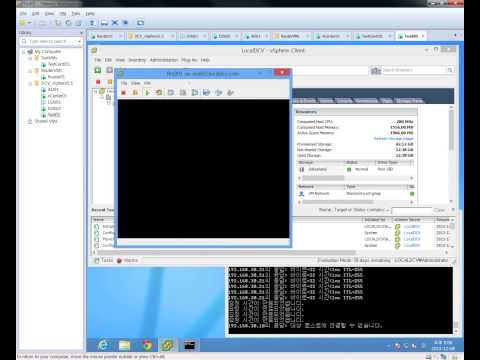Click the fifth icon in console toolbar
480x360 pixels.
point(171,93)
